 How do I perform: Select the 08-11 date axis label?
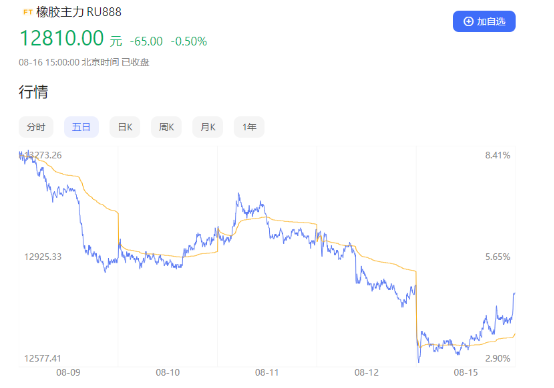coord(267,372)
